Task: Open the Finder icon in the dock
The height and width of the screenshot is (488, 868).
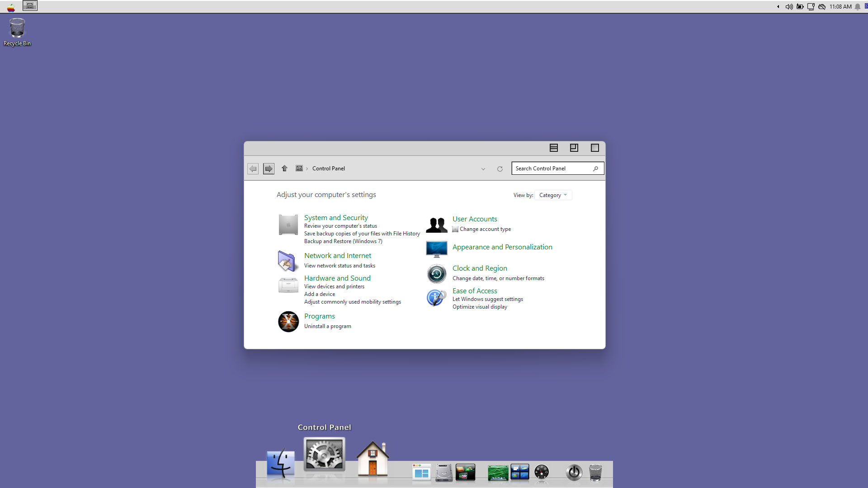Action: 281,463
